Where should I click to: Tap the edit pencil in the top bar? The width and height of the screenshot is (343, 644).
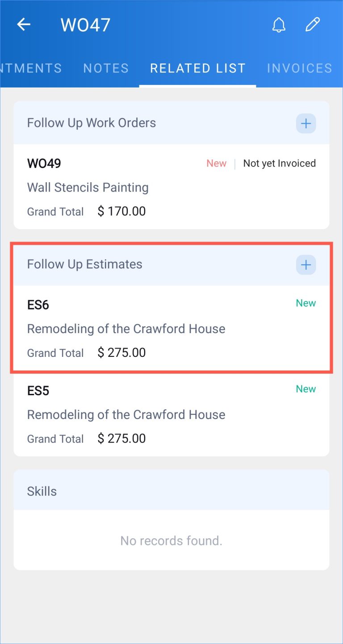coord(313,25)
